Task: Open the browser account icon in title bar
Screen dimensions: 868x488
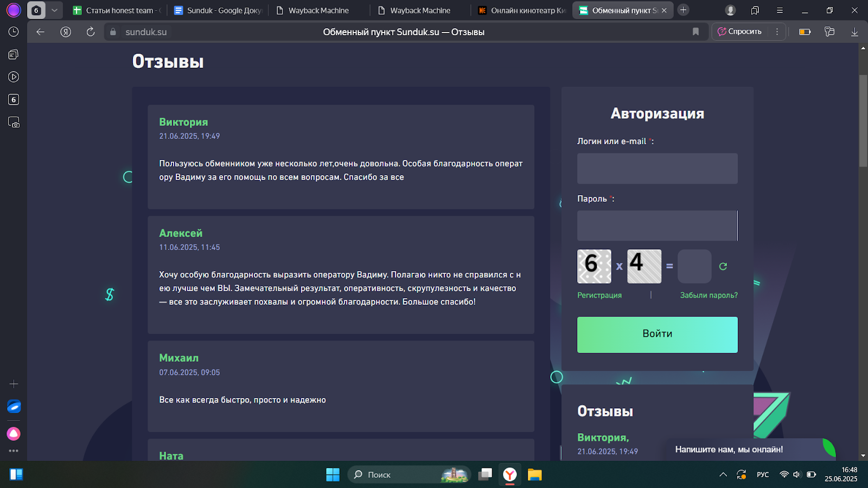Action: [x=731, y=10]
